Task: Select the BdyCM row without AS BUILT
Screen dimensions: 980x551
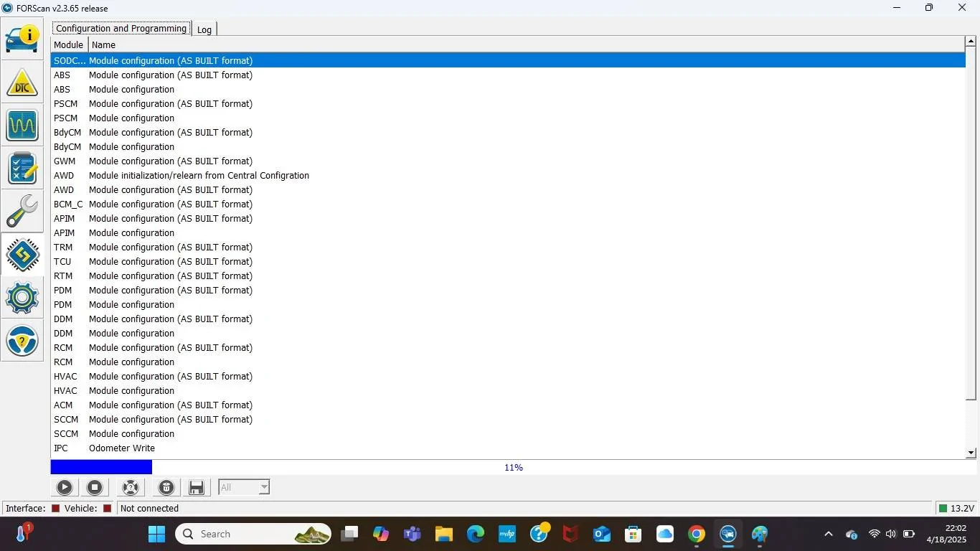Action: (x=508, y=147)
